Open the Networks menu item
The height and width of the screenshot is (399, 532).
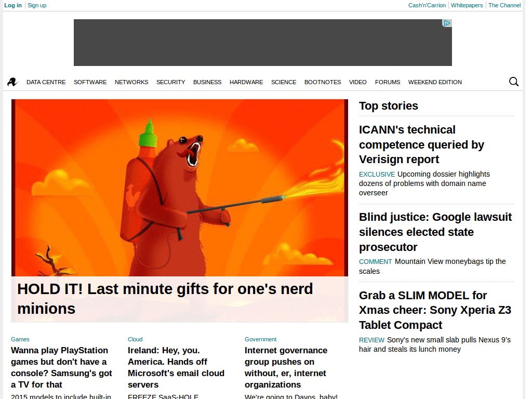coord(131,82)
